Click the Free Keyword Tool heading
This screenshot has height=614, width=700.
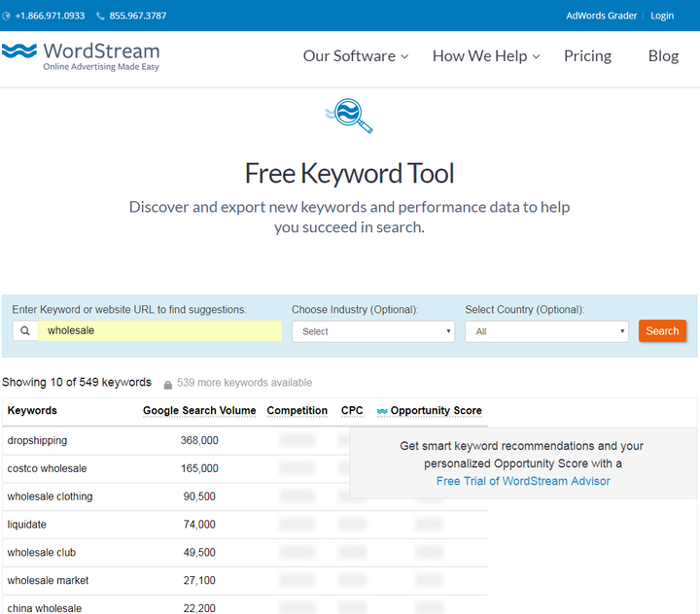coord(350,173)
